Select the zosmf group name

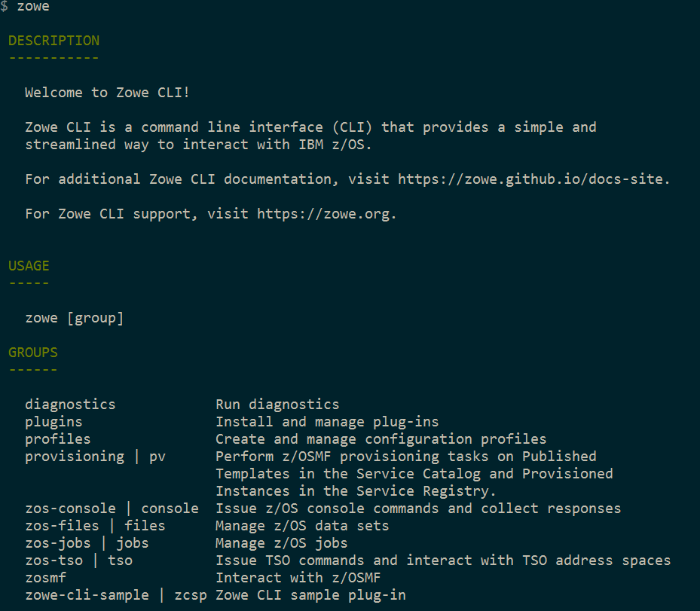pos(45,578)
